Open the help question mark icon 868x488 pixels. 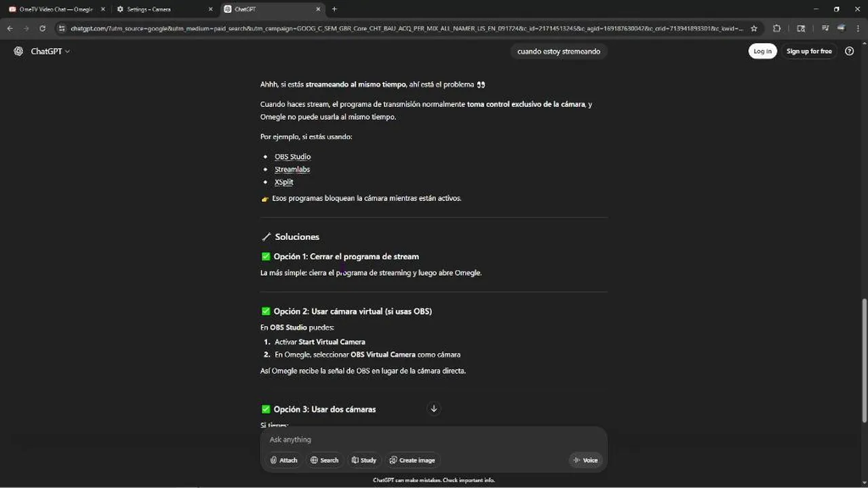pyautogui.click(x=849, y=52)
